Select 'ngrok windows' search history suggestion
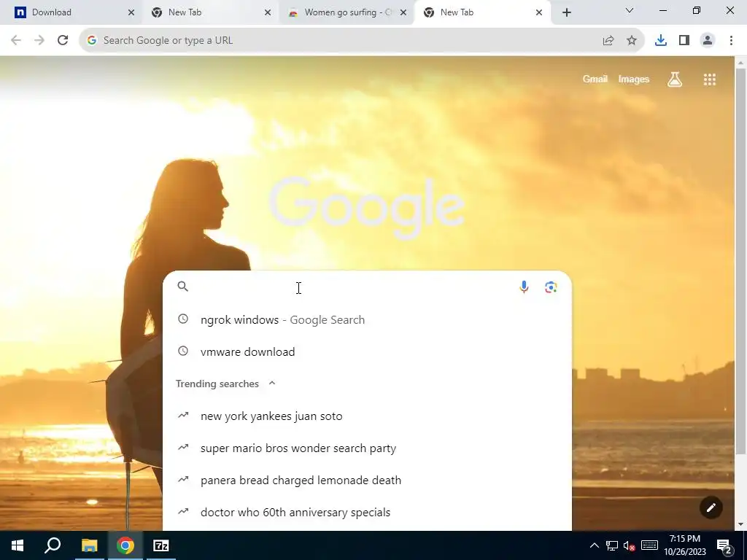 pos(367,319)
